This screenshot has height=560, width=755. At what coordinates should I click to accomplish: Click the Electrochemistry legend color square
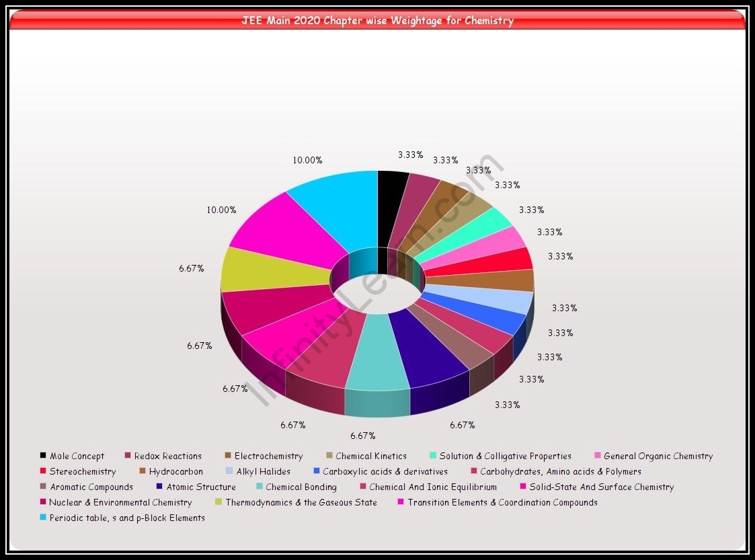tap(228, 456)
